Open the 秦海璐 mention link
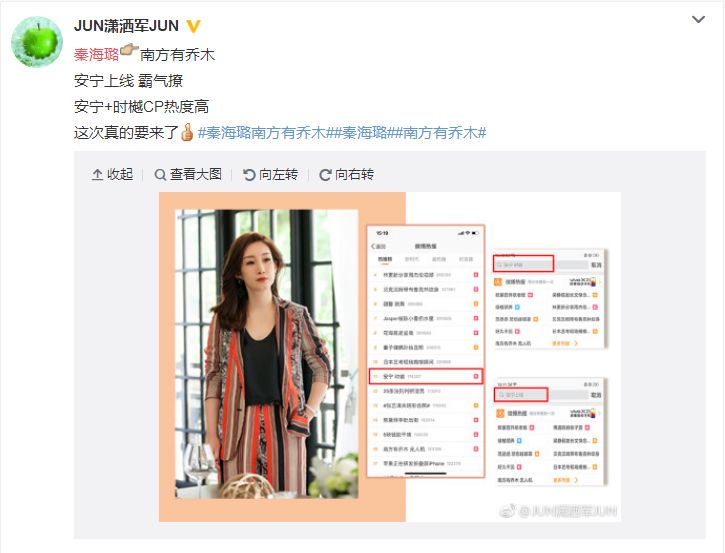The width and height of the screenshot is (725, 553). [x=96, y=55]
